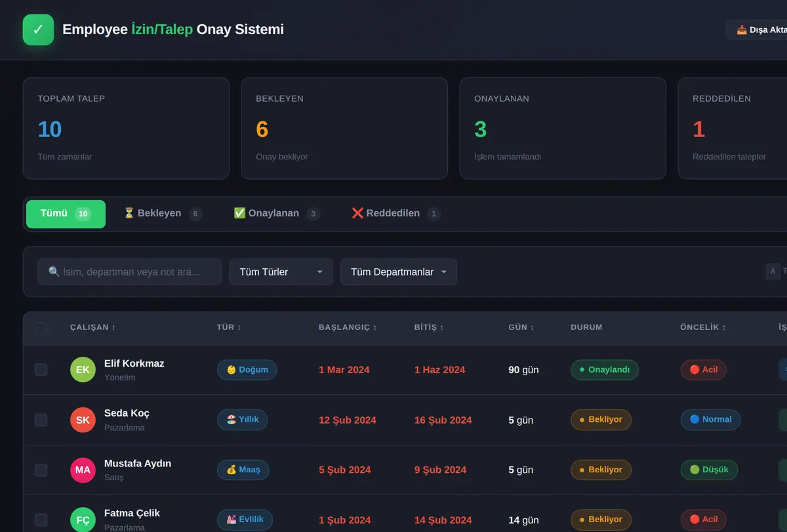Image resolution: width=787 pixels, height=532 pixels.
Task: Show the Reddedilen tab
Action: click(x=396, y=214)
